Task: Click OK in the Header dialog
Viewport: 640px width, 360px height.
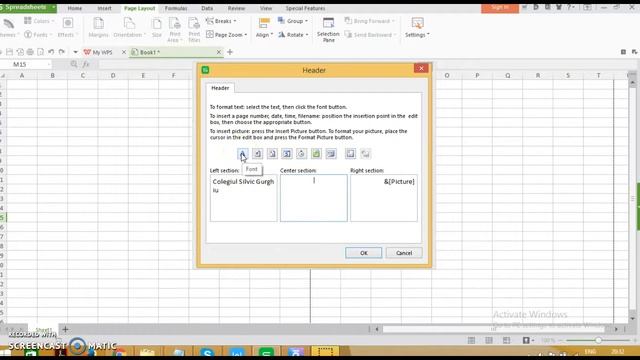Action: pos(364,253)
